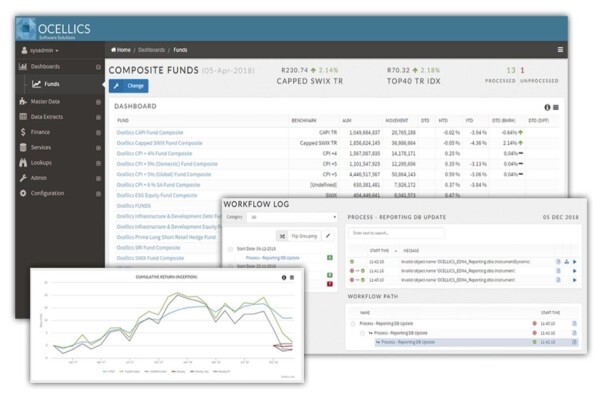Viewport: 600px width, 400px height.
Task: Select the Funds item under Dashboards
Action: 51,84
